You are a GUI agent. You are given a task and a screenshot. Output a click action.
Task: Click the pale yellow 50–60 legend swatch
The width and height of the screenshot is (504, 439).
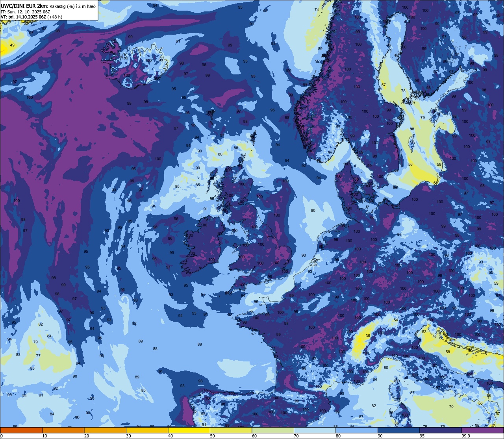231,430
